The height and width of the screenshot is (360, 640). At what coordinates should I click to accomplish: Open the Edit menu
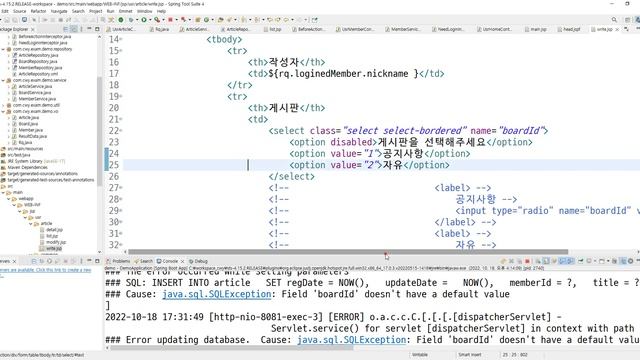[x=5, y=11]
